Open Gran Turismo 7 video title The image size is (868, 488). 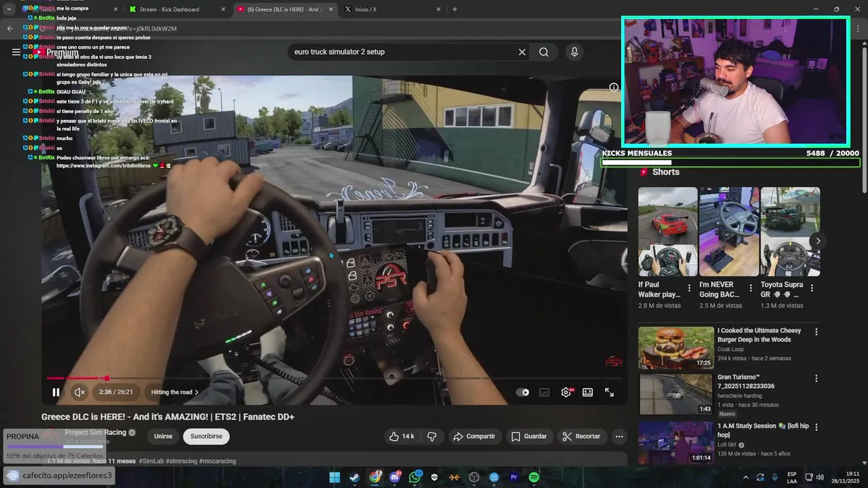[x=746, y=382]
